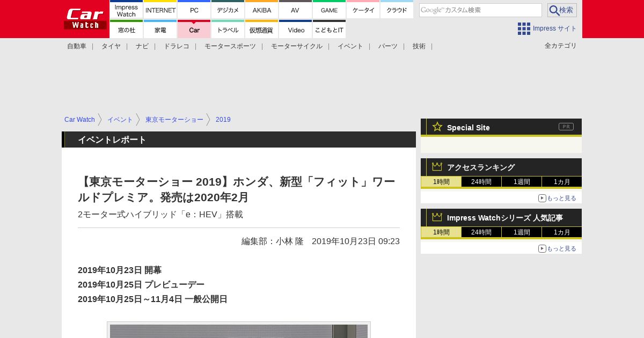
Task: Click the Car Watch logo
Action: tap(85, 19)
